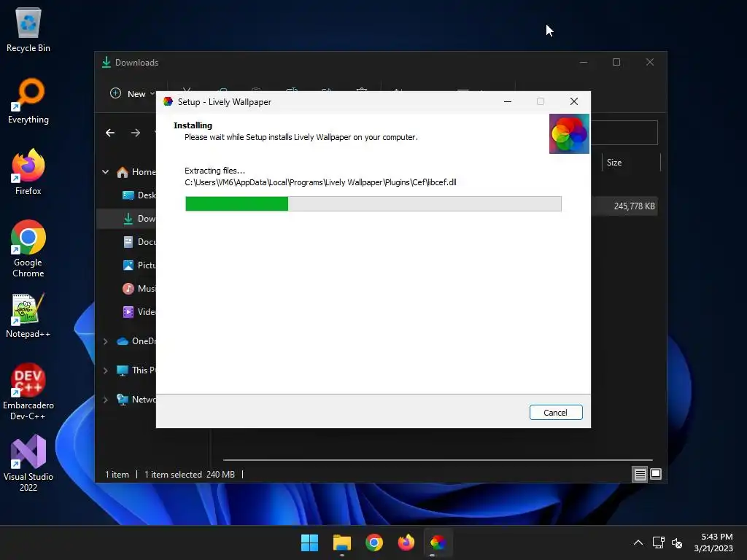Click the Lively Wallpaper logo in the setup header
747x560 pixels.
pyautogui.click(x=569, y=134)
